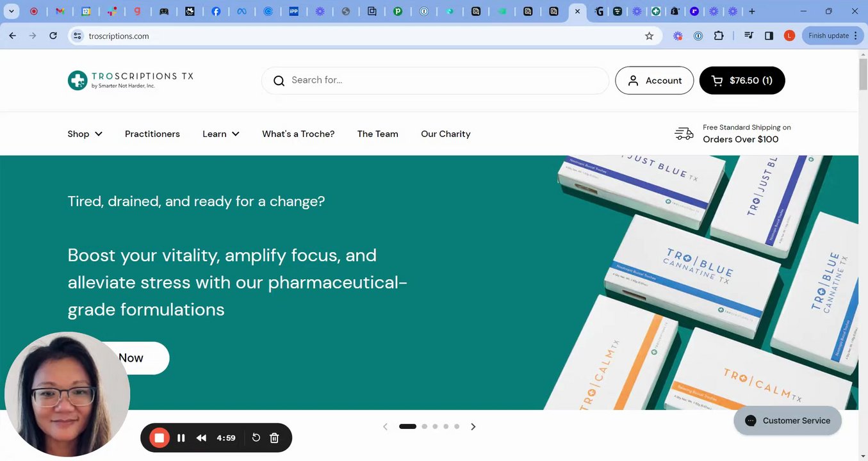Viewport: 868px width, 461px height.
Task: Click the recording timer 4:59
Action: click(226, 438)
